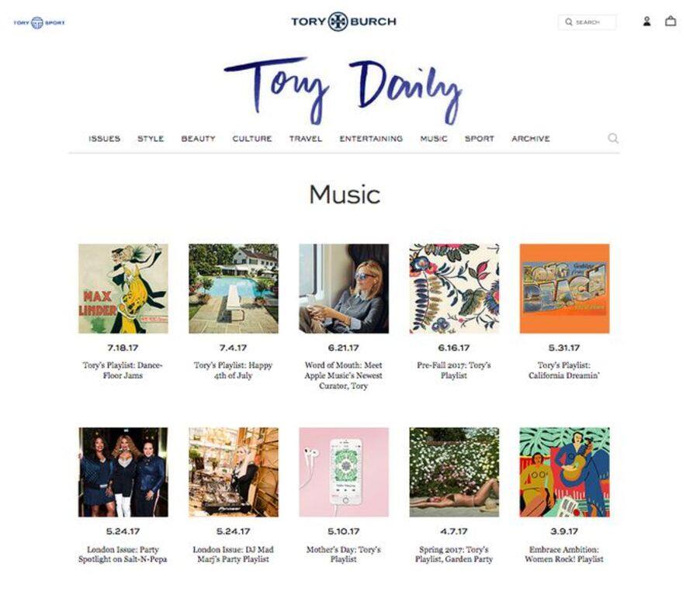Open the Long Beach postcard thumbnail
This screenshot has height=605, width=700.
pos(564,289)
